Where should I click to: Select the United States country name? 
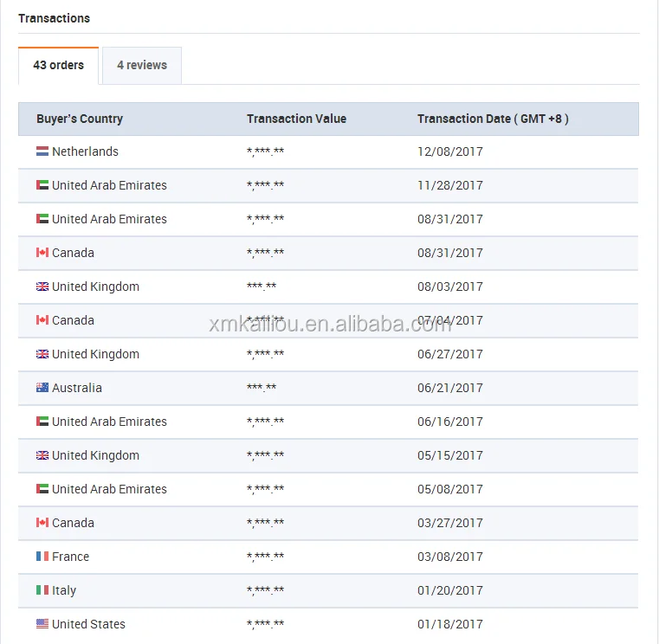click(x=88, y=624)
